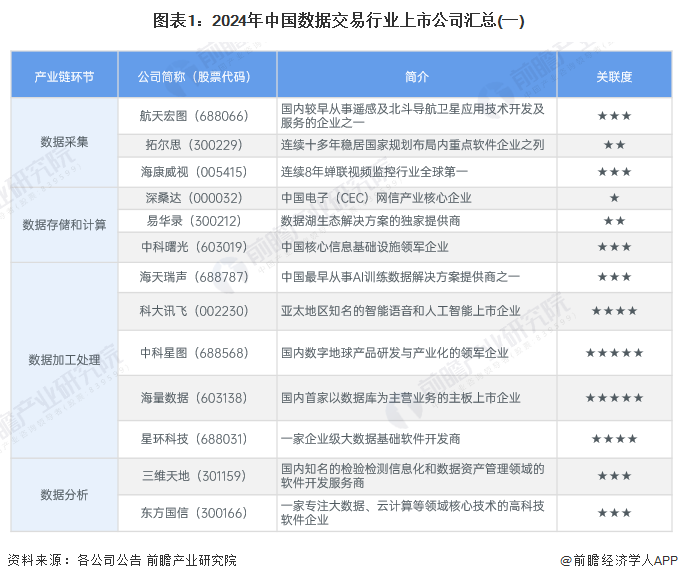Screen dimensions: 678x581
Task: Click the single star in 深桑达 row
Action: pyautogui.click(x=614, y=198)
